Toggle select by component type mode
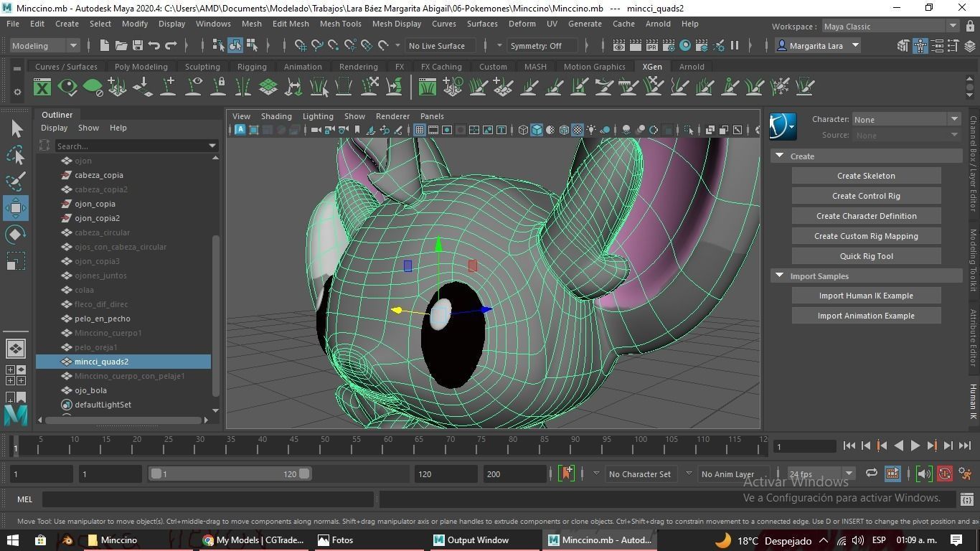 pos(252,45)
